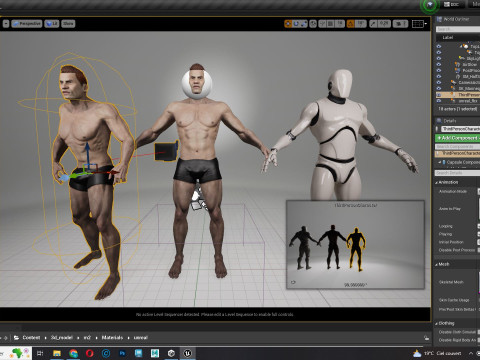Click the content browser folder icon

click(x=16, y=338)
